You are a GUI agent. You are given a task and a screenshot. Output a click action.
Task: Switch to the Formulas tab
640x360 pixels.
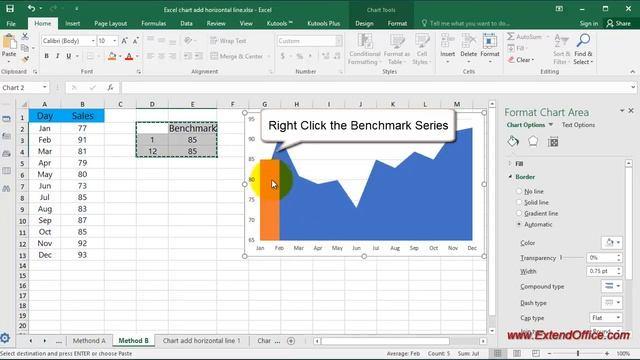153,23
